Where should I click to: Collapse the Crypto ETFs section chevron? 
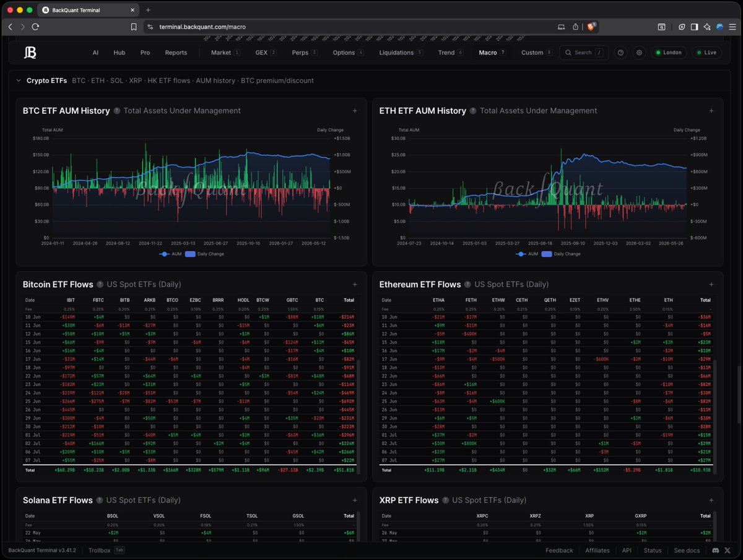click(x=19, y=80)
